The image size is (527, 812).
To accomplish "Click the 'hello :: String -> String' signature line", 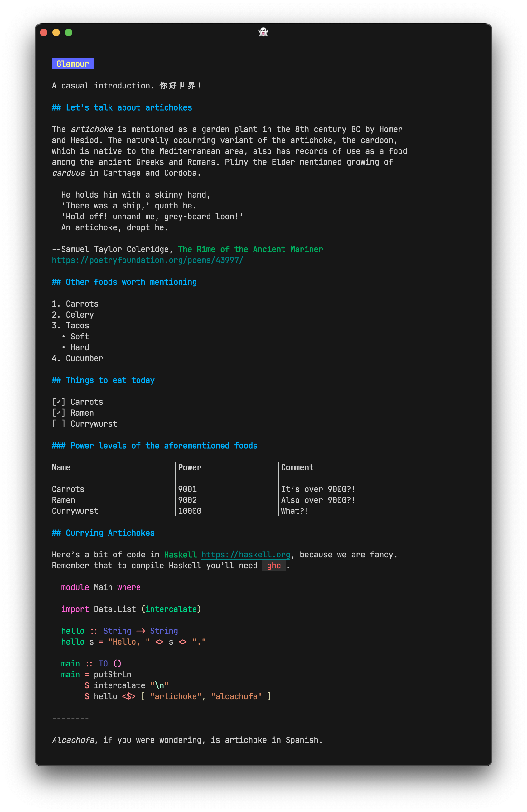I will point(119,631).
